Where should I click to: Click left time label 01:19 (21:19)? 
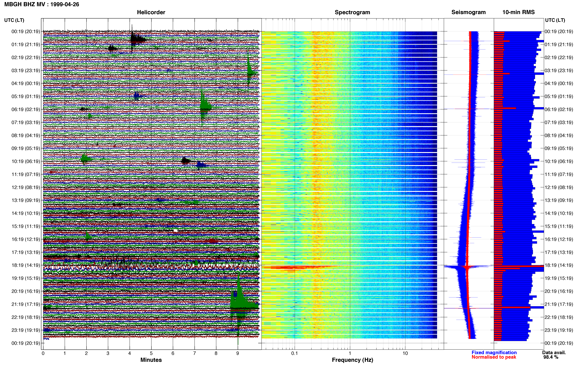coord(26,44)
